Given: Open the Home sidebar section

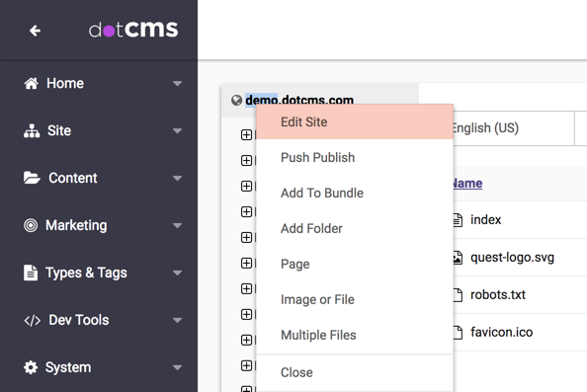Looking at the screenshot, I should pyautogui.click(x=99, y=83).
